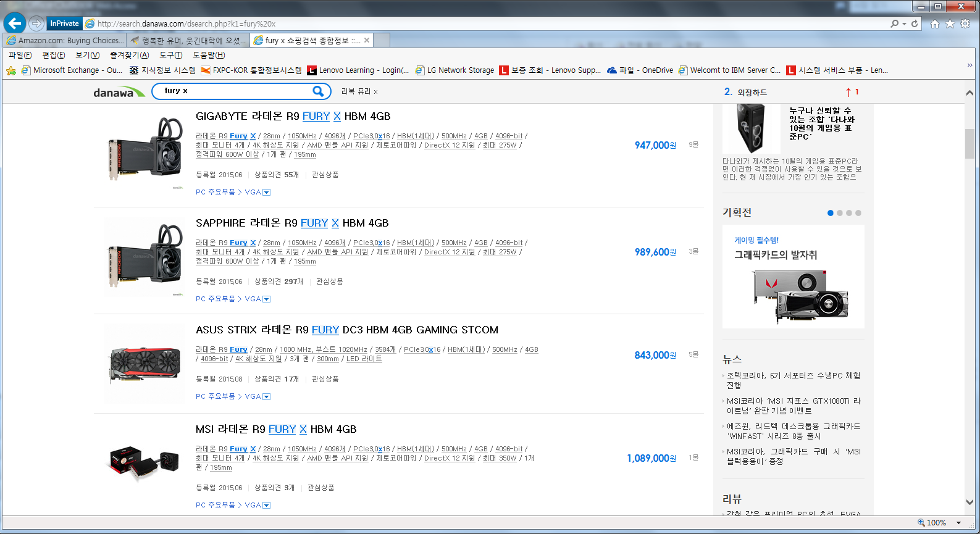980x534 pixels.
Task: Open MSI 라데온 R9 FURY X product title
Action: tap(276, 429)
